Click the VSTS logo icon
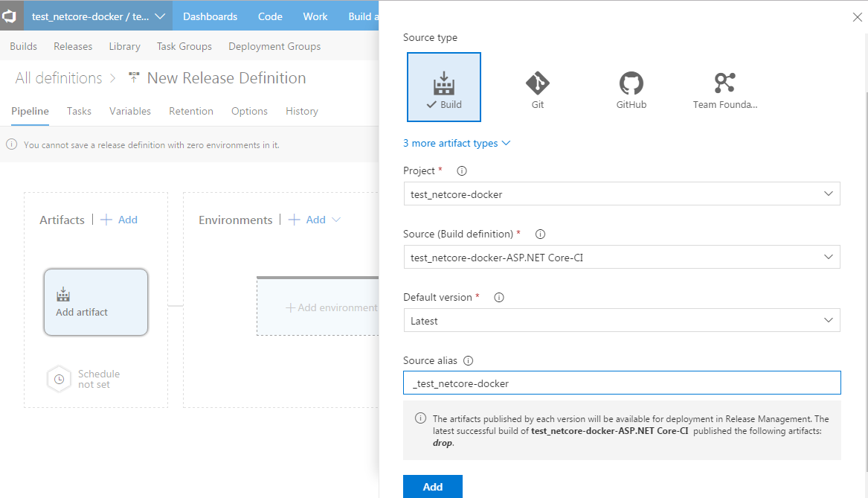 pos(10,16)
